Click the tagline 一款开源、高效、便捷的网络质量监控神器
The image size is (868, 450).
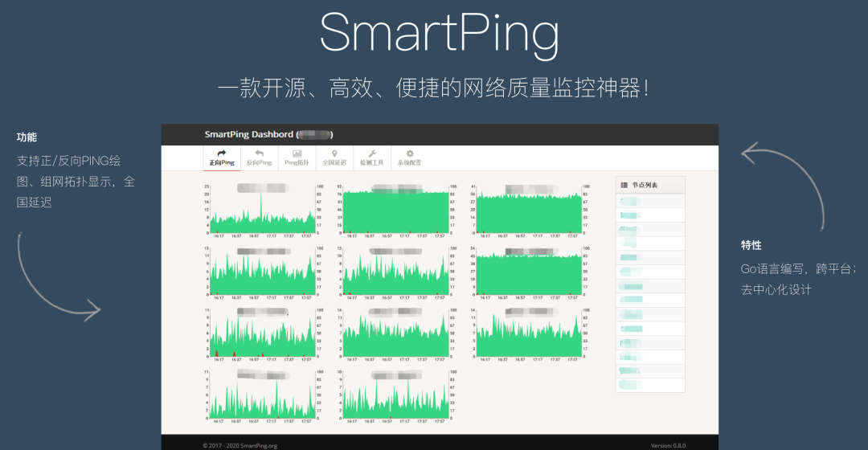433,88
